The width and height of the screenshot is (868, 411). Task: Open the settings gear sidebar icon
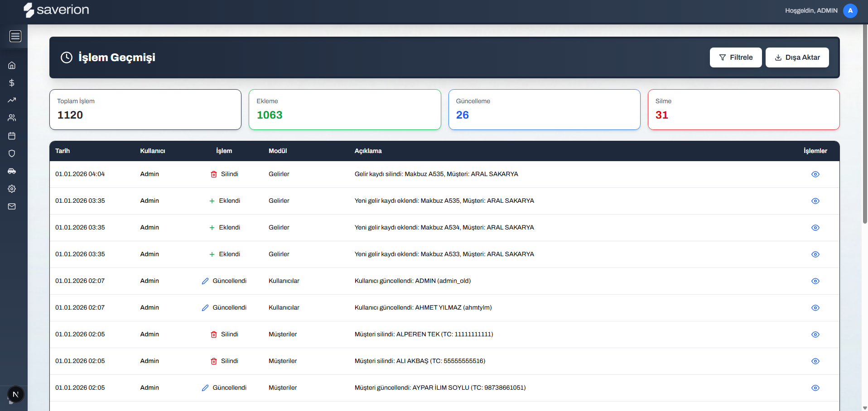(x=12, y=189)
